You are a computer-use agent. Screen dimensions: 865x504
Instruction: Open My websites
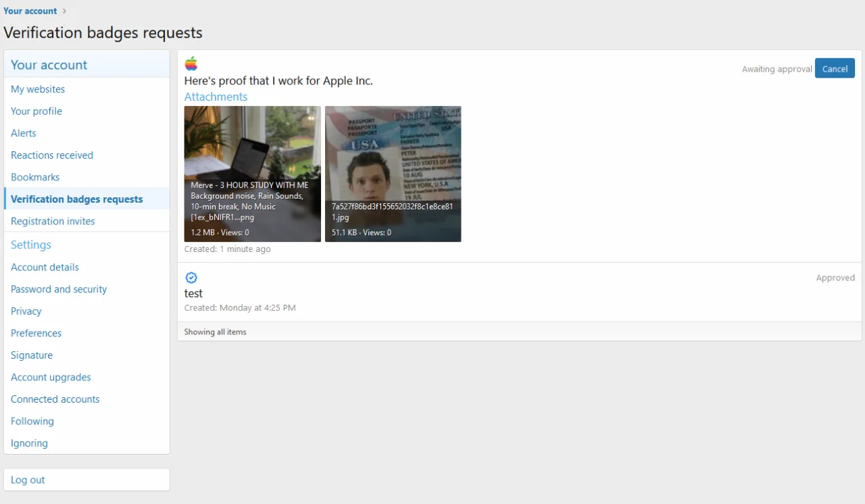pos(38,89)
